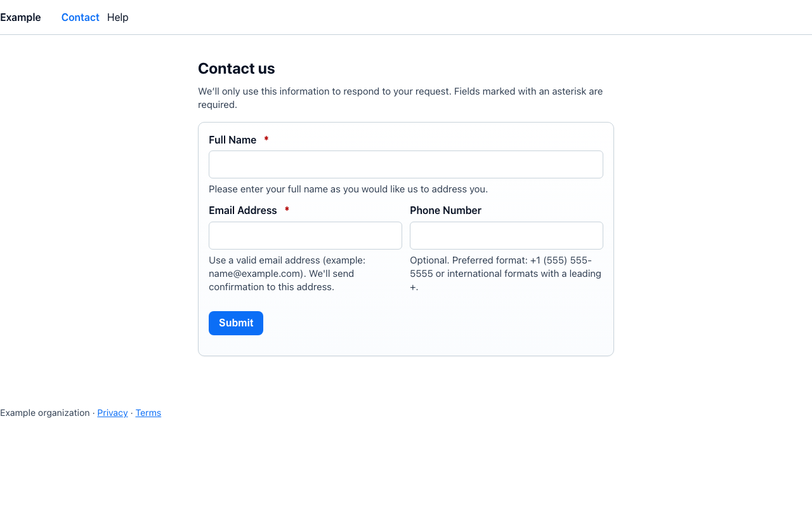Screen dimensions: 812x508
Task: Click the required fields notice paragraph
Action: pos(400,98)
